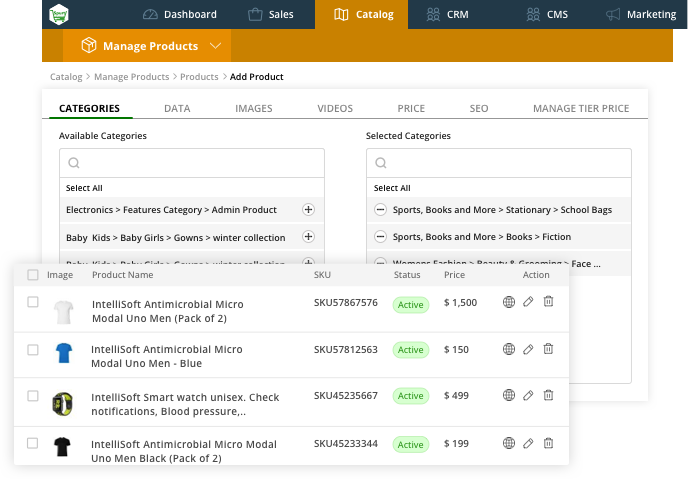The height and width of the screenshot is (479, 688).
Task: Click the Price column header
Action: [454, 275]
